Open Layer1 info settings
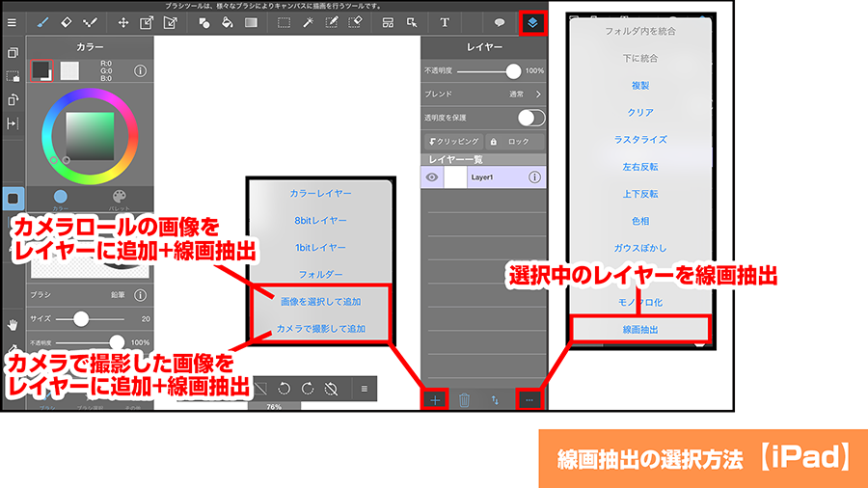The width and height of the screenshot is (868, 488). tap(534, 177)
